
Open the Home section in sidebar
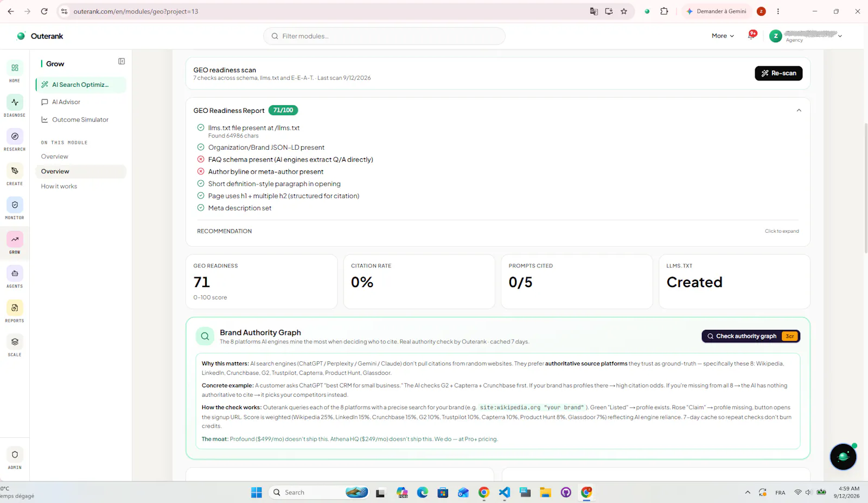click(x=15, y=72)
